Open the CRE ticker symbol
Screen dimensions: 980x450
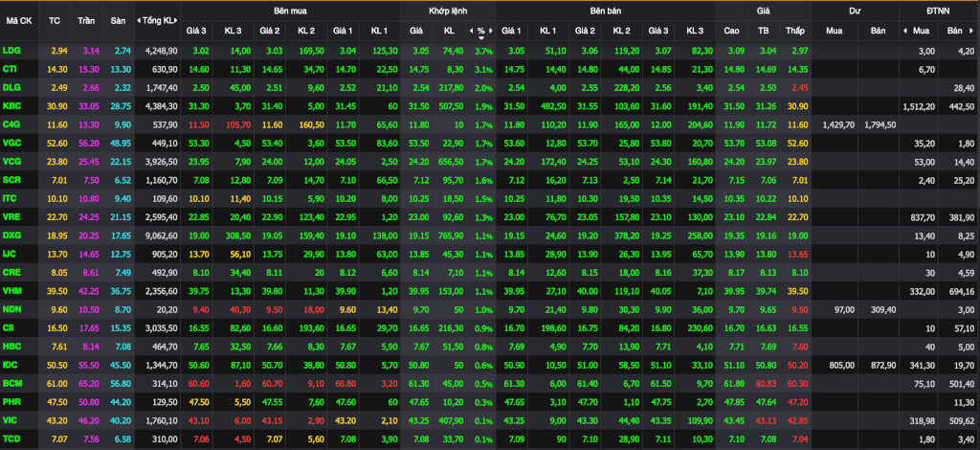[11, 273]
